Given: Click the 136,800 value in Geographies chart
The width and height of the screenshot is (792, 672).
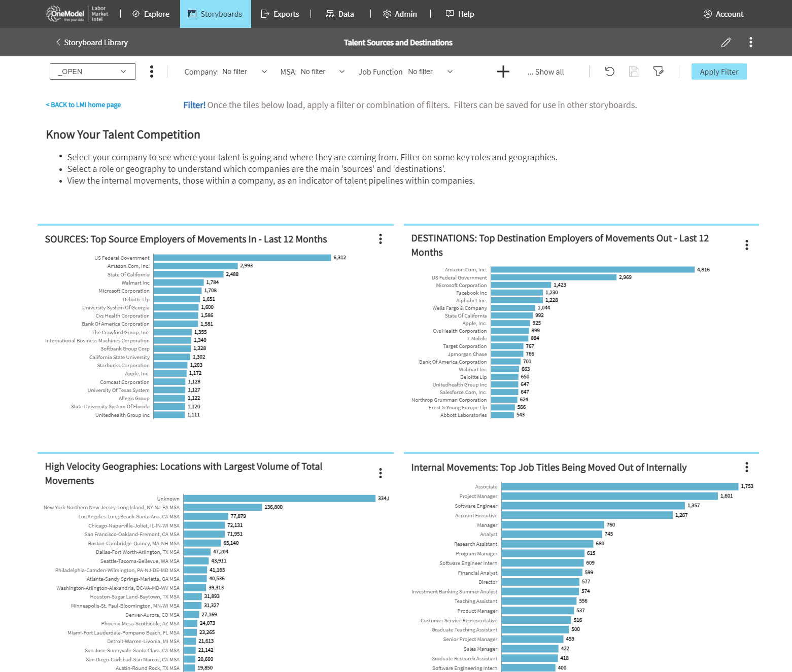Looking at the screenshot, I should point(273,507).
